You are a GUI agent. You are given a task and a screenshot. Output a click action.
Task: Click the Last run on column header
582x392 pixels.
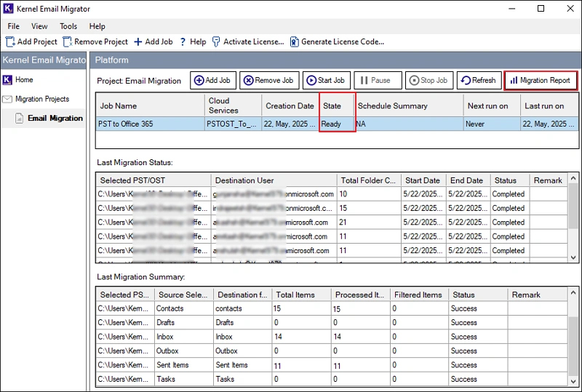pos(549,105)
